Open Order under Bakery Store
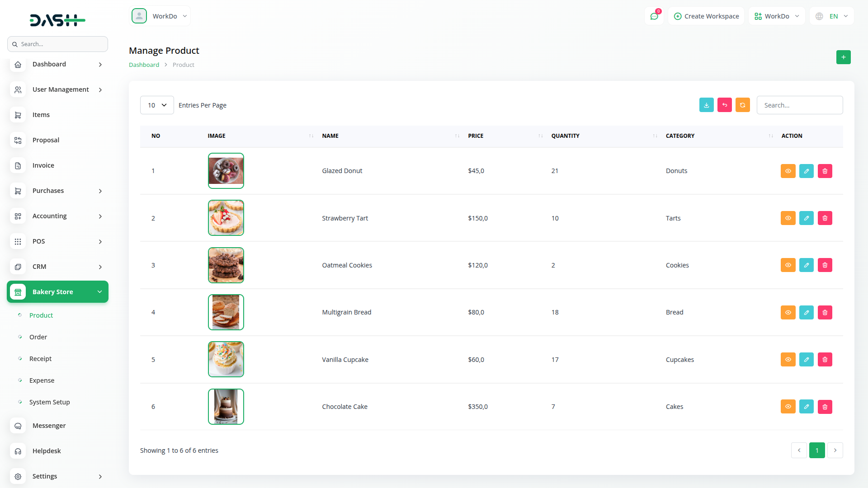Screen dimensions: 868x488 (x=38, y=337)
